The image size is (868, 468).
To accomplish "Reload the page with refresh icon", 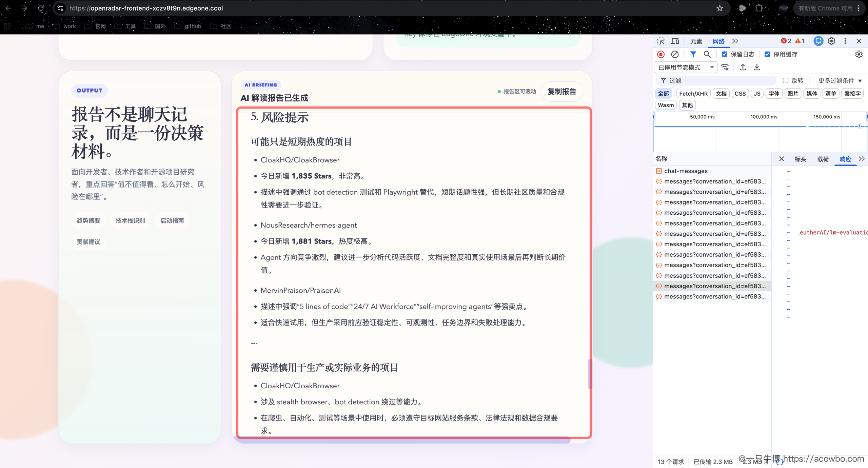I will (41, 8).
